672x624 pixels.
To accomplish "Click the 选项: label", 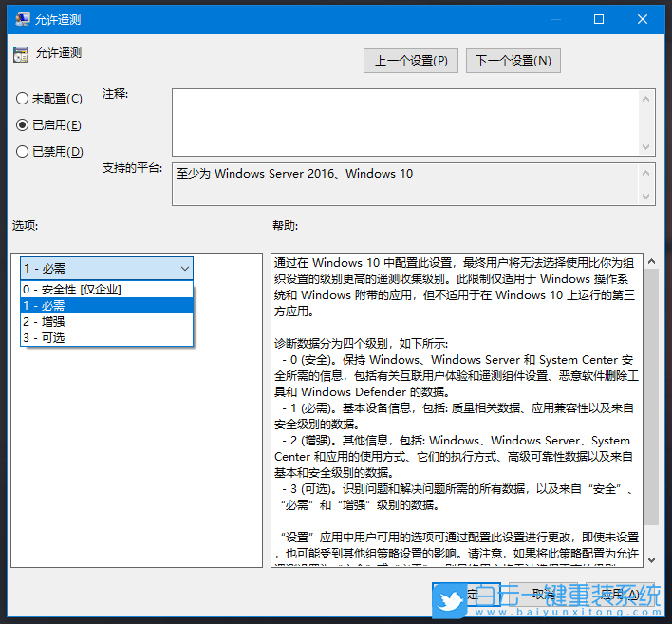I will [x=25, y=226].
